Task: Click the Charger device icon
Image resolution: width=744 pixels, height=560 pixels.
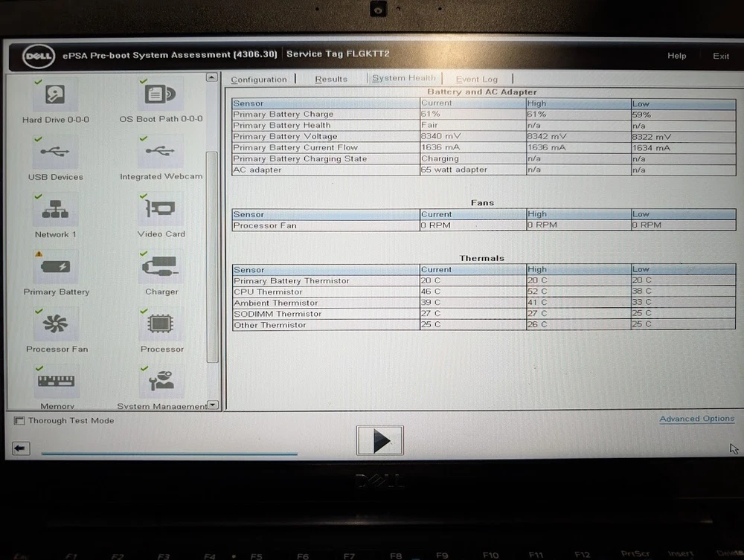Action: point(161,267)
